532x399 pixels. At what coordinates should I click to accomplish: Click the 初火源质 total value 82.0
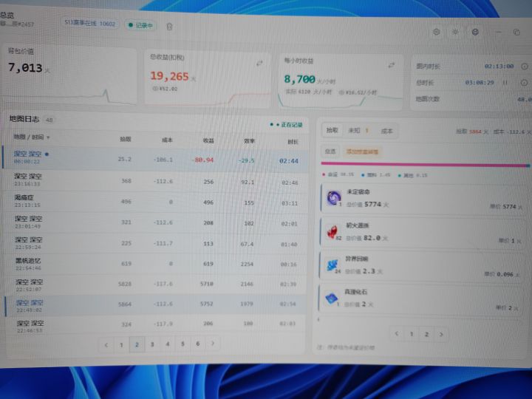point(372,238)
